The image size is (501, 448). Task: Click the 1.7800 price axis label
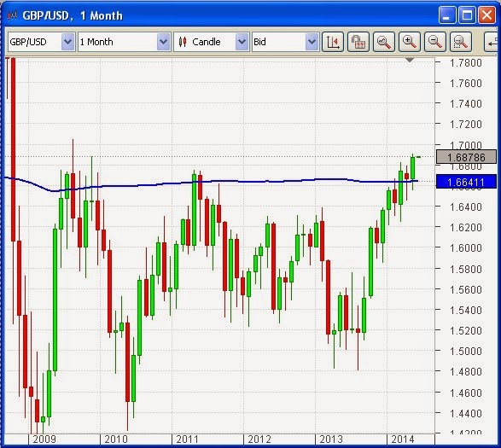465,63
